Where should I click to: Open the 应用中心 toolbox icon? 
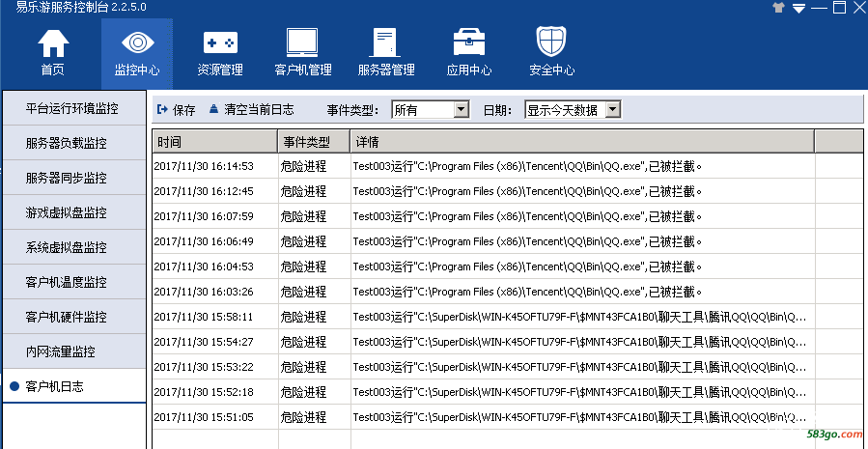[x=469, y=42]
